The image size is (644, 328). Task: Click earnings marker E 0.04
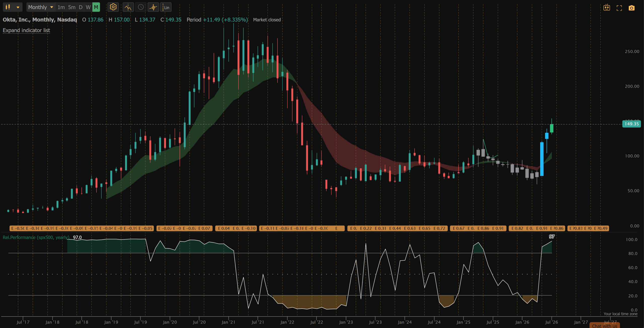[x=224, y=228]
